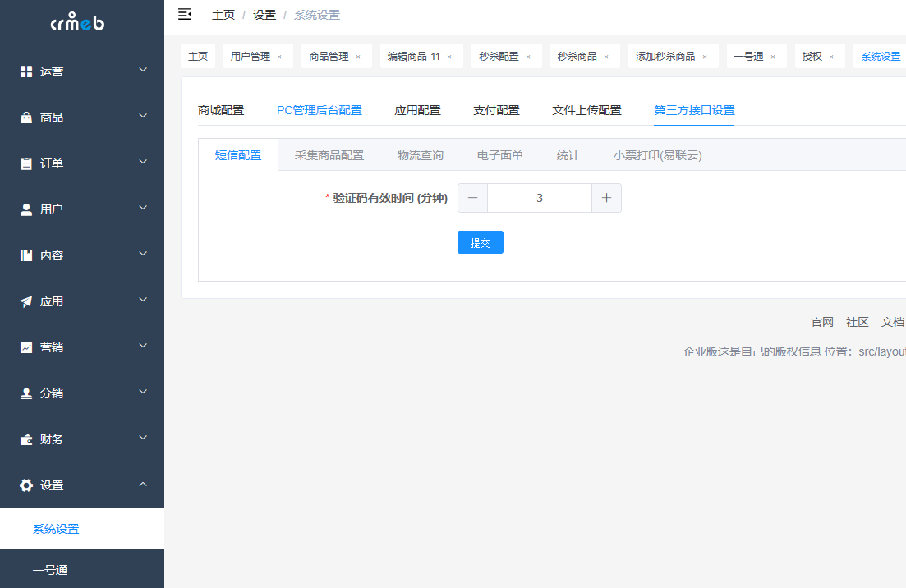
Task: Click the crmeb logo
Action: (x=77, y=22)
